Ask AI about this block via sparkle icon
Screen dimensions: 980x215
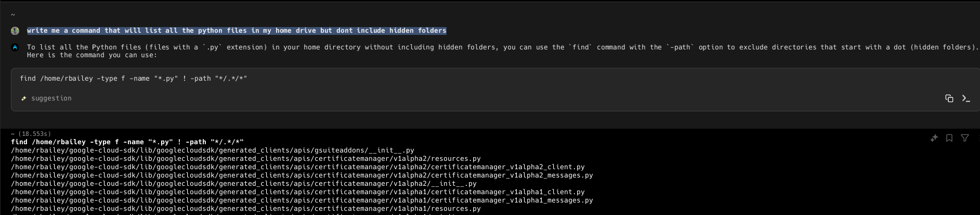tap(934, 138)
